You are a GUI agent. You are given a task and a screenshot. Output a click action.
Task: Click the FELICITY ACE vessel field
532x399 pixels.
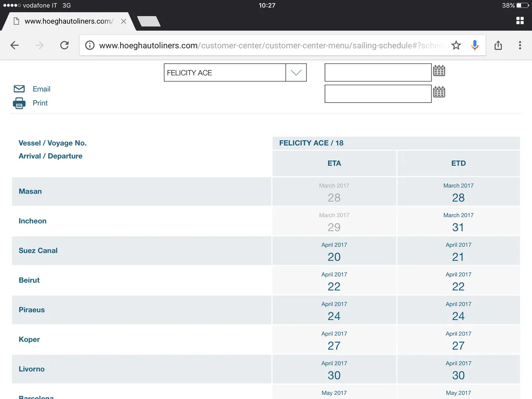[225, 73]
